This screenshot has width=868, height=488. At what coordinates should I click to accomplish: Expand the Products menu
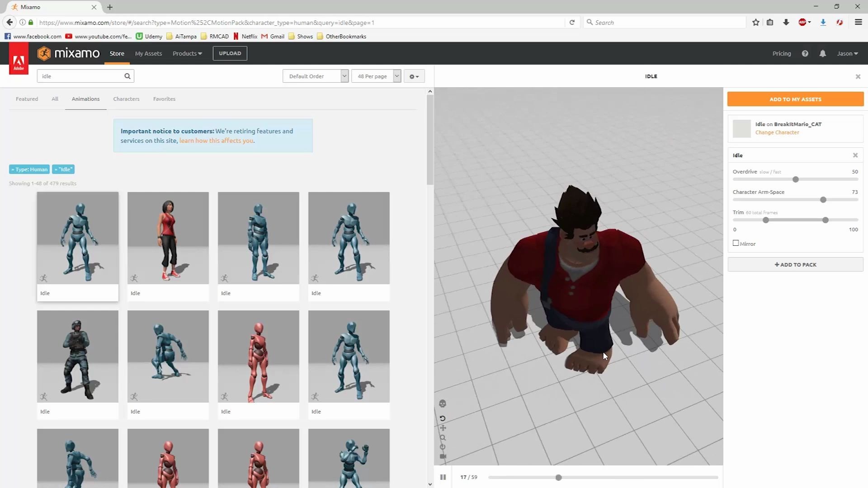tap(187, 53)
